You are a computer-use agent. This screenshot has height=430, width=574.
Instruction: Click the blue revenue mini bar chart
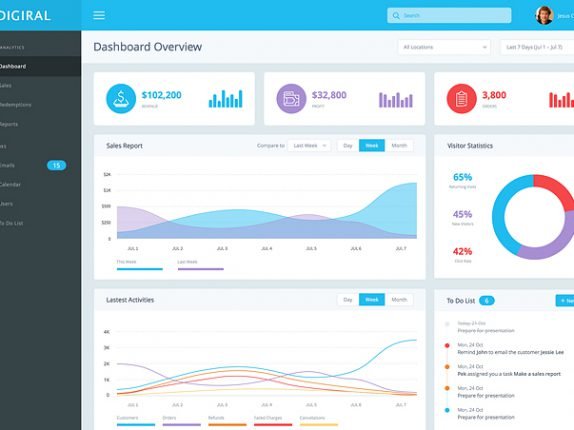coord(226,98)
